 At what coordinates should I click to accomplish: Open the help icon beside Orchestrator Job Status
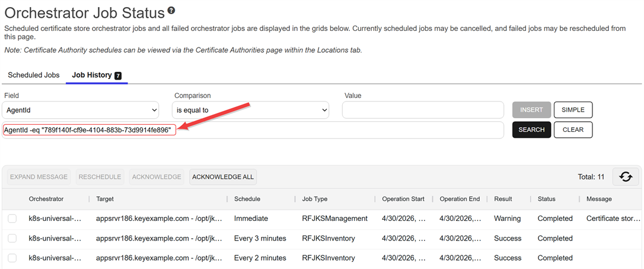point(171,10)
